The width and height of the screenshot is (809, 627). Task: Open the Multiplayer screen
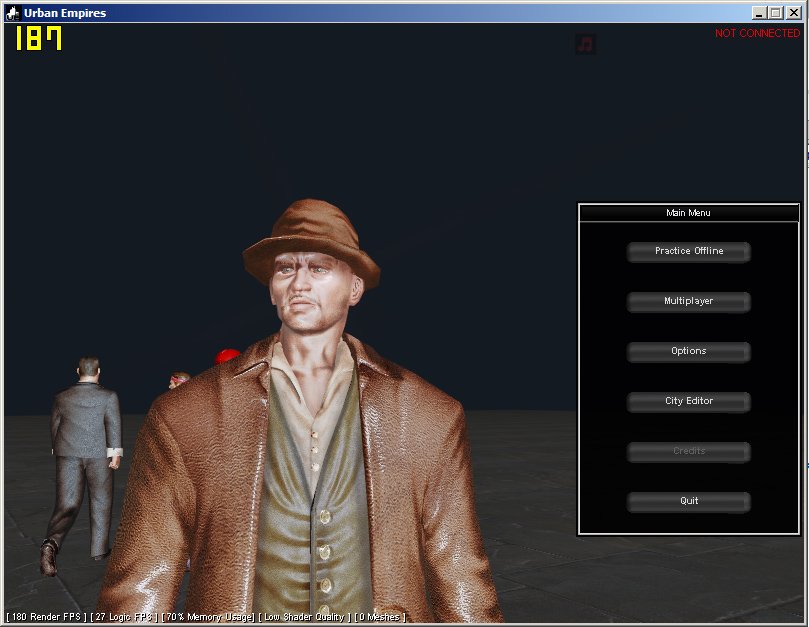688,302
